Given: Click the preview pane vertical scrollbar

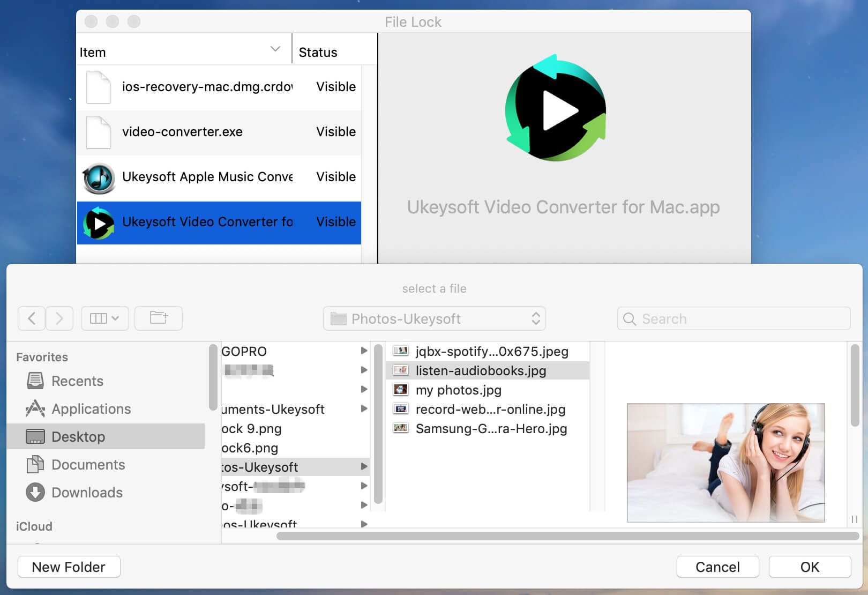Looking at the screenshot, I should point(855,385).
